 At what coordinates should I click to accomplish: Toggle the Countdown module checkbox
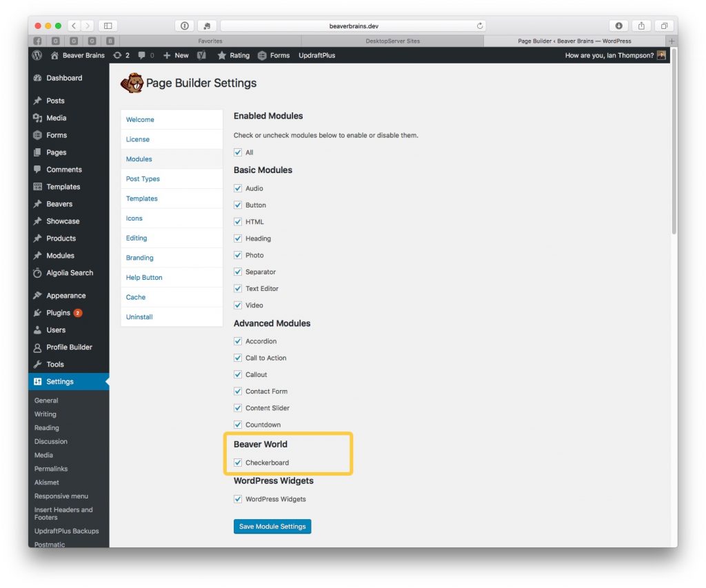pos(238,425)
